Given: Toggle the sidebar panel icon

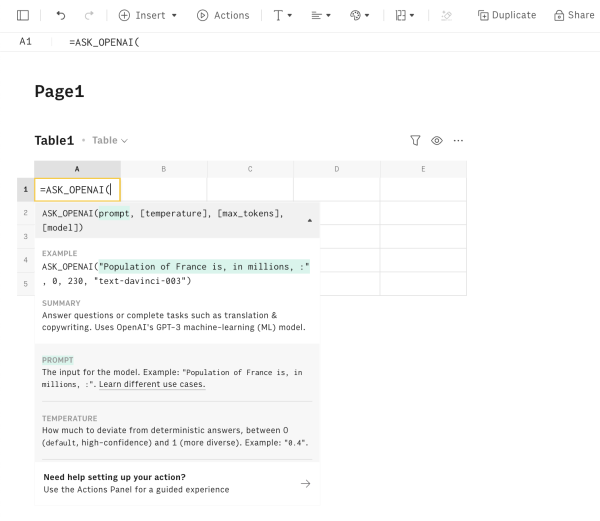Looking at the screenshot, I should click(x=23, y=15).
